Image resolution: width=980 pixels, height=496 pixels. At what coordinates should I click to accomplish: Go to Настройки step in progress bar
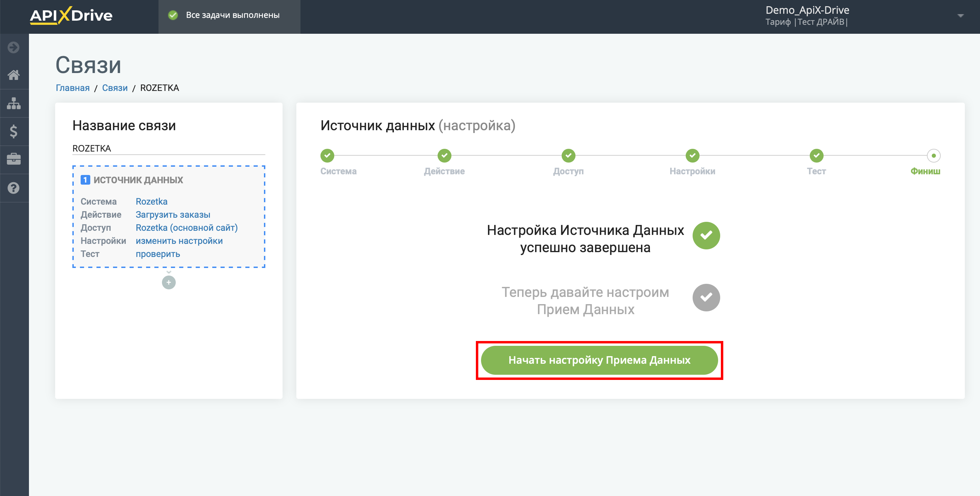tap(692, 155)
